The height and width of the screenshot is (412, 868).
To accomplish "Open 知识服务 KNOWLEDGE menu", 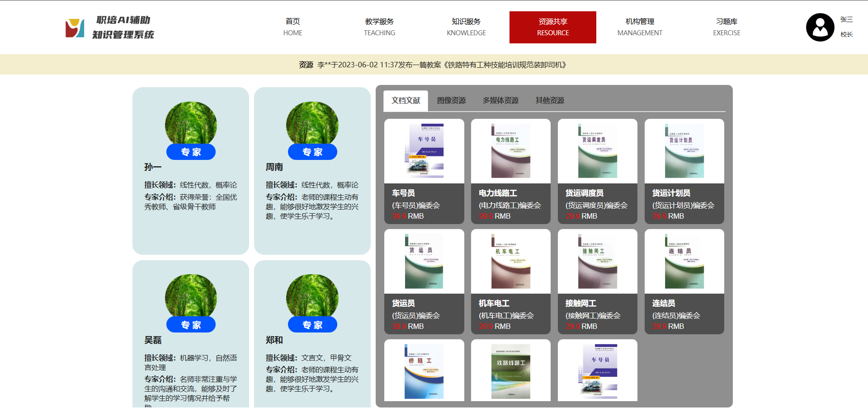I will [x=466, y=27].
